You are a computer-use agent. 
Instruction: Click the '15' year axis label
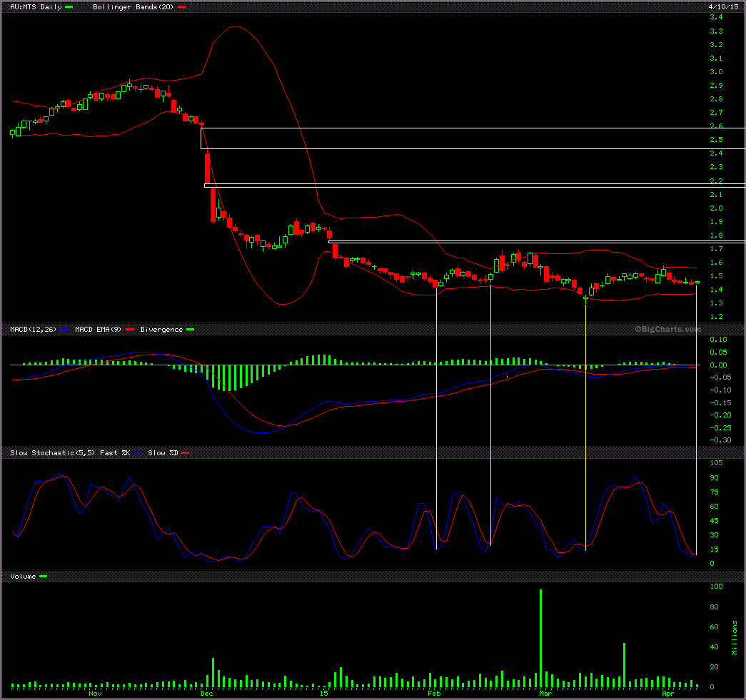[323, 694]
